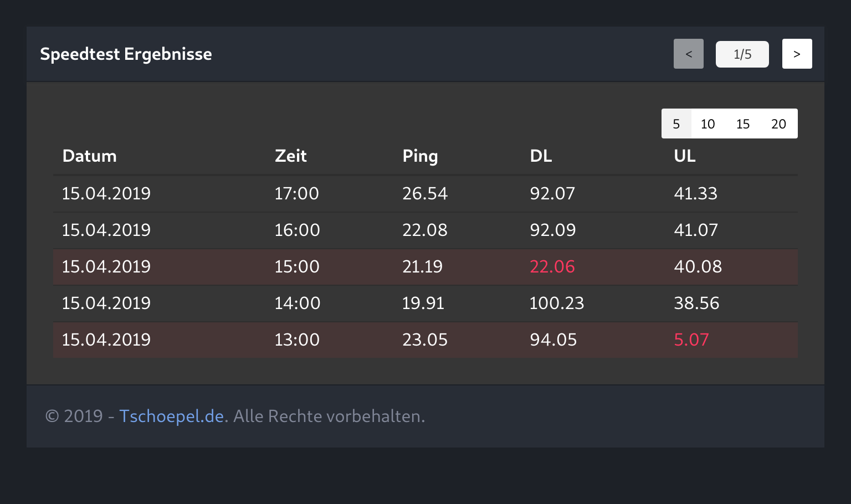Go to the previous results page

pos(688,54)
